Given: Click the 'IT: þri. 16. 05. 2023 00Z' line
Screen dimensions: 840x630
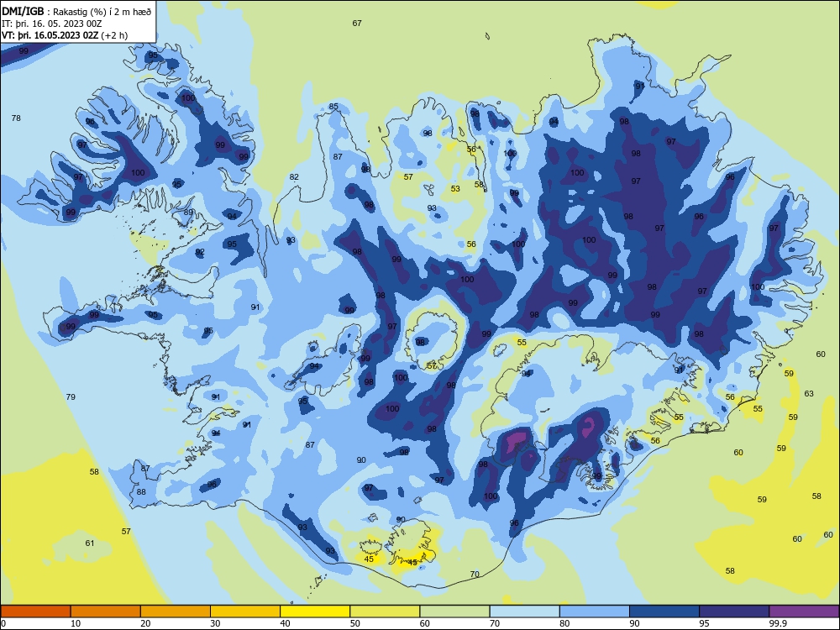Looking at the screenshot, I should click(x=51, y=24).
